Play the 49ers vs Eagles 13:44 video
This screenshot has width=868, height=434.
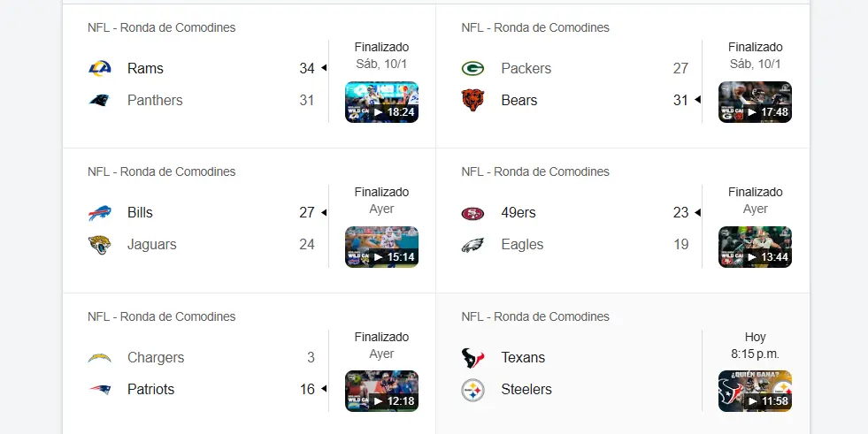coord(755,247)
